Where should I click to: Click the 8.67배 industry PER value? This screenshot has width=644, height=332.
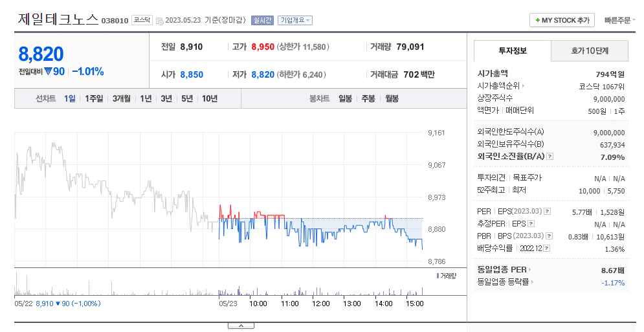coord(613,271)
